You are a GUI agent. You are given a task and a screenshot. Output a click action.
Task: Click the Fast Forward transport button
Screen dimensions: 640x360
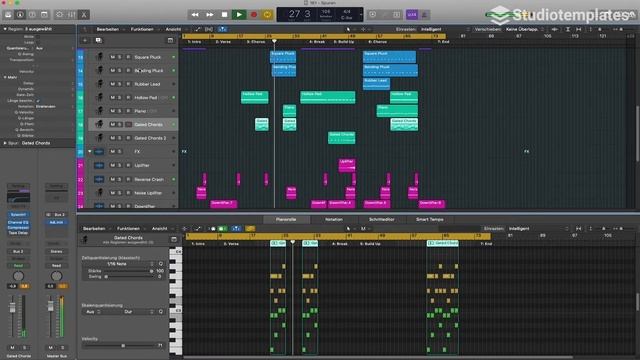210,15
